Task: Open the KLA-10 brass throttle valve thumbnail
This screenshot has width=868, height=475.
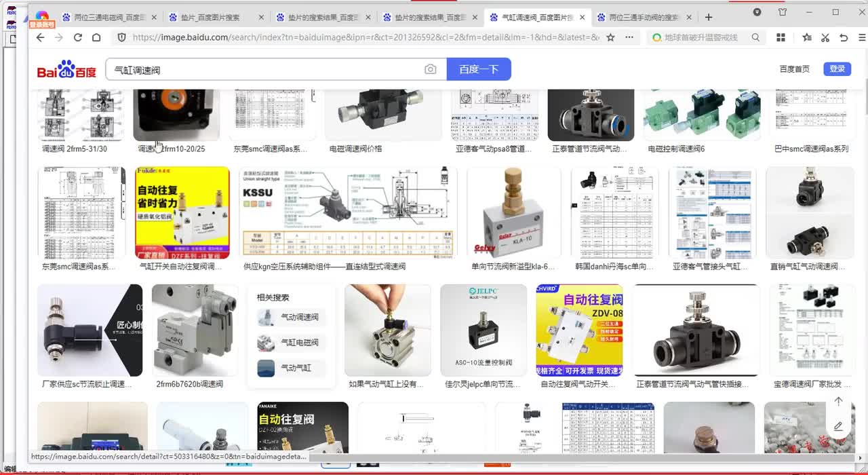Action: point(513,212)
